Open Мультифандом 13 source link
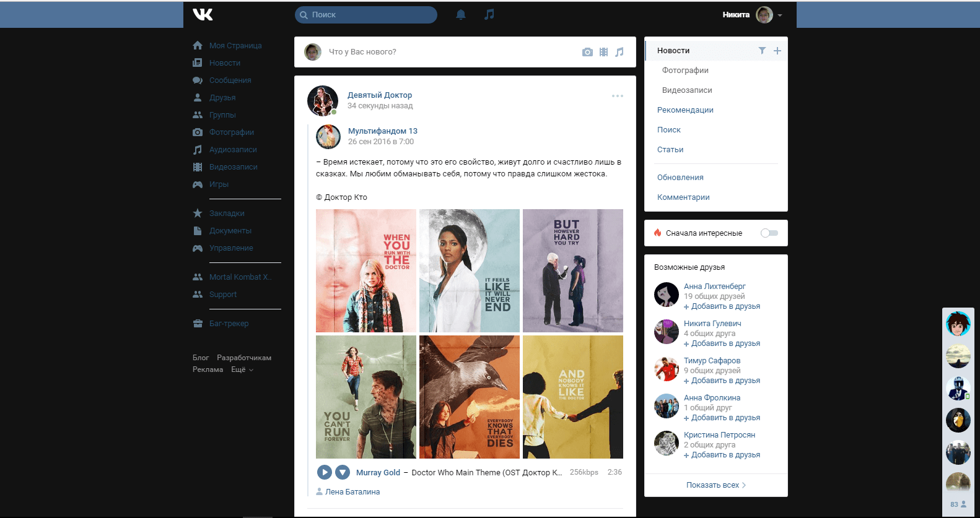The image size is (980, 518). pos(383,131)
